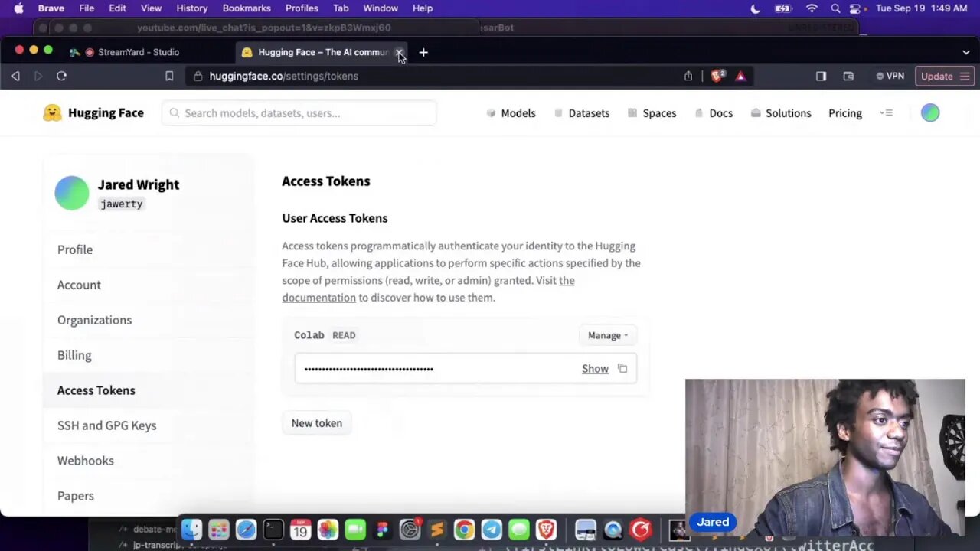This screenshot has width=980, height=551.
Task: Open Brave browser from the dock
Action: 546,530
